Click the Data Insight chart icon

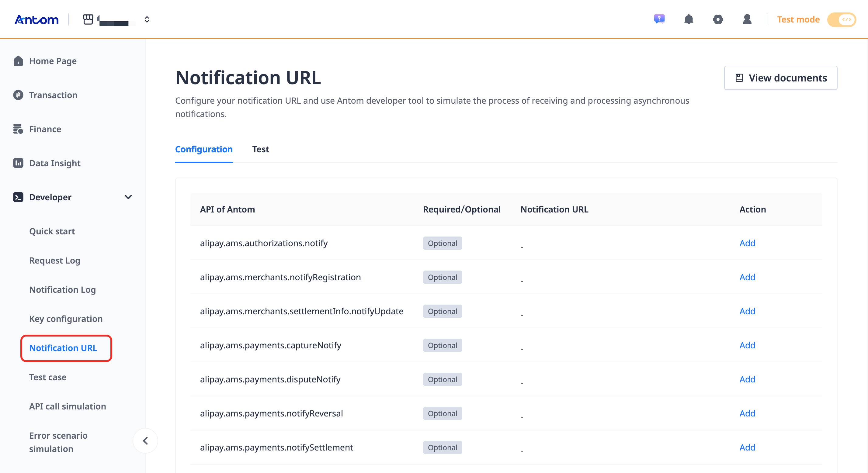[18, 163]
